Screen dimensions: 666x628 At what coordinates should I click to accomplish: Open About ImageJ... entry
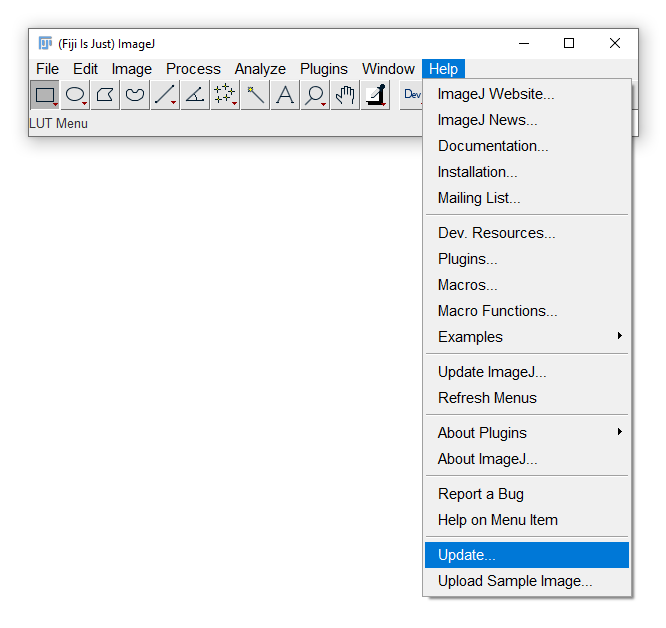[527, 459]
